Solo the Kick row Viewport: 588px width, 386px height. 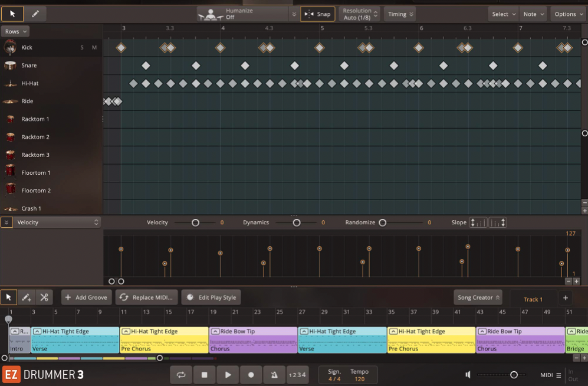point(82,48)
